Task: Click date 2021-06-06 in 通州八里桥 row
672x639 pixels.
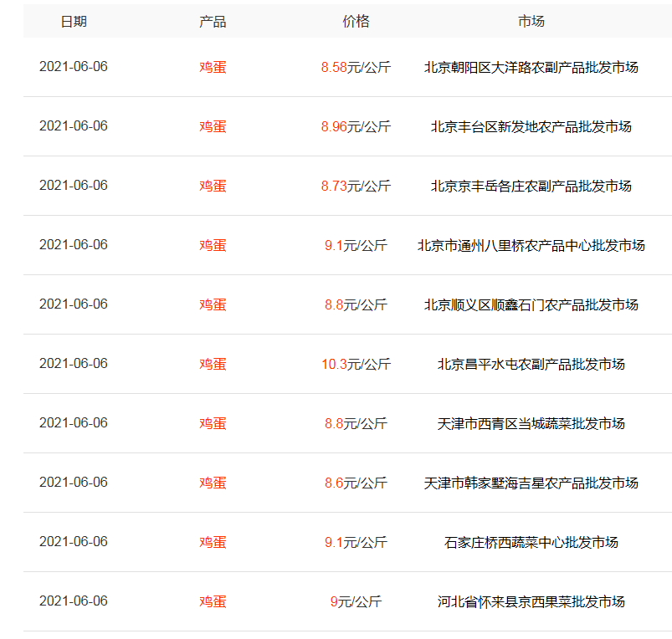Action: click(74, 244)
